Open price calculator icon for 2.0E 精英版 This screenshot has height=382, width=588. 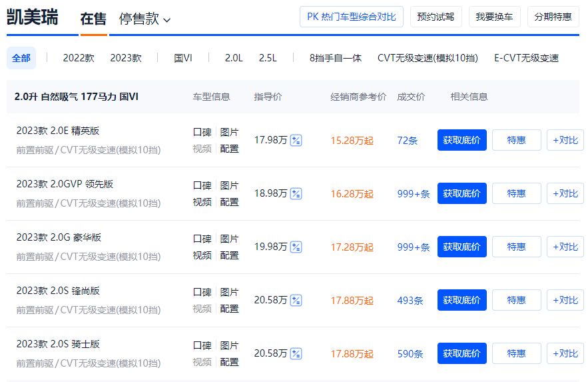296,141
